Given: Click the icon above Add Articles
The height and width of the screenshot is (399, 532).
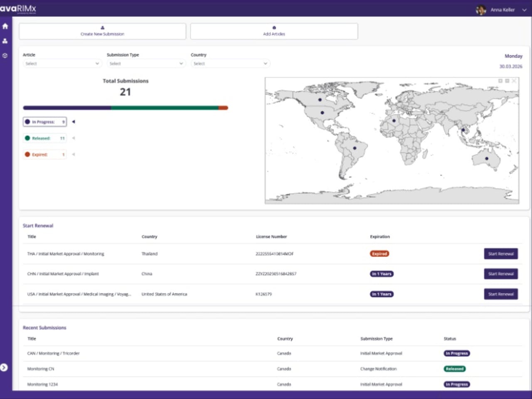Looking at the screenshot, I should point(274,28).
